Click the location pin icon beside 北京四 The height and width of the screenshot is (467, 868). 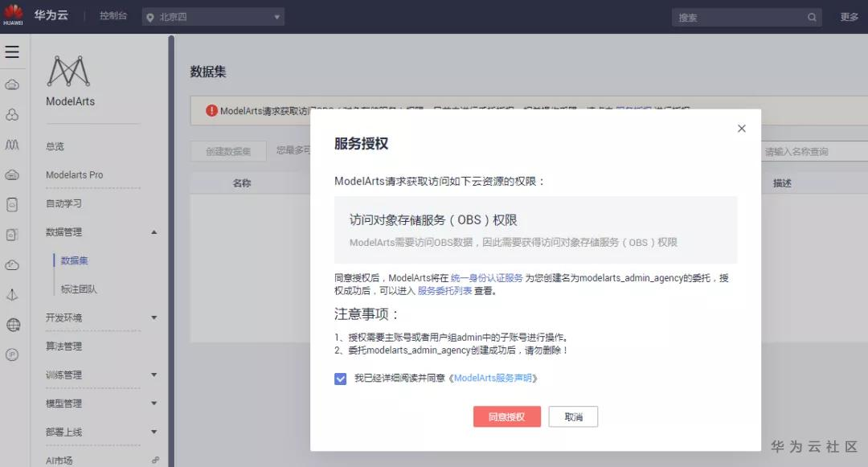coord(149,16)
